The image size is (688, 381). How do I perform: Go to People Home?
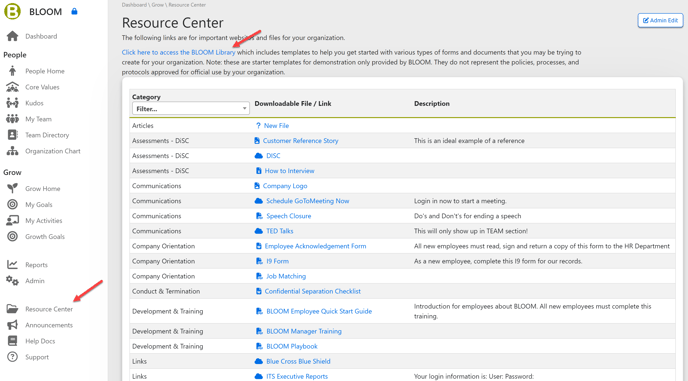(45, 71)
